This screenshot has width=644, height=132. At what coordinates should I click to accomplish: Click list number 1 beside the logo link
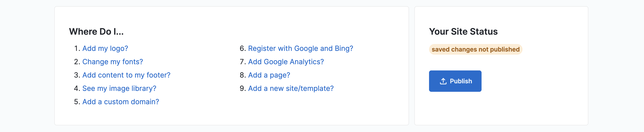pos(77,48)
